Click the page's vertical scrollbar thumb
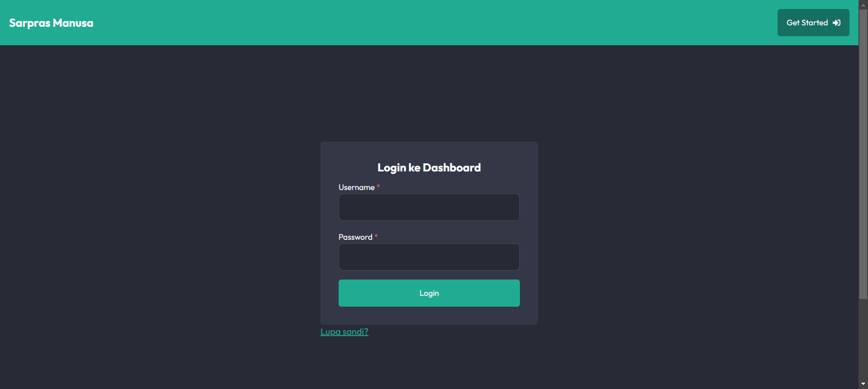The height and width of the screenshot is (389, 868). click(863, 154)
